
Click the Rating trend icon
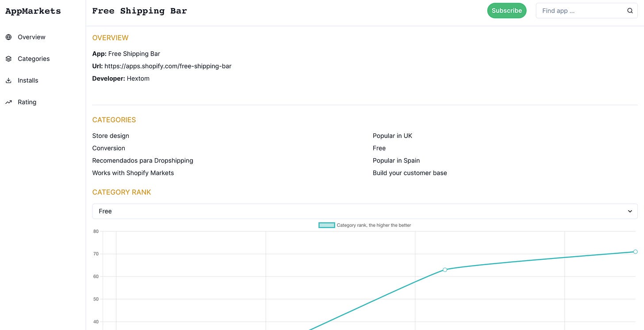click(8, 102)
